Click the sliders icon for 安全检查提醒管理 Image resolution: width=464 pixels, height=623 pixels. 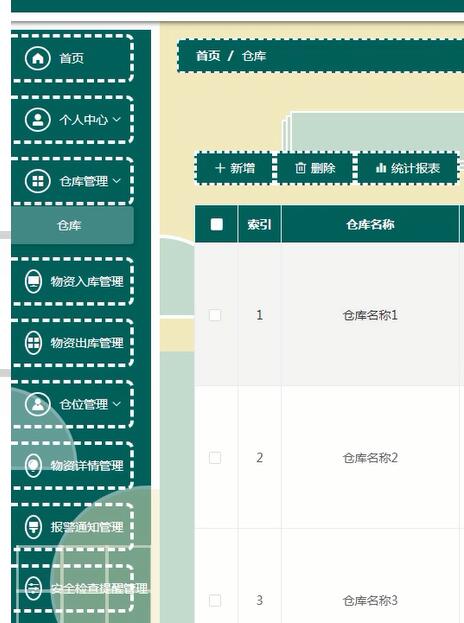click(x=33, y=588)
